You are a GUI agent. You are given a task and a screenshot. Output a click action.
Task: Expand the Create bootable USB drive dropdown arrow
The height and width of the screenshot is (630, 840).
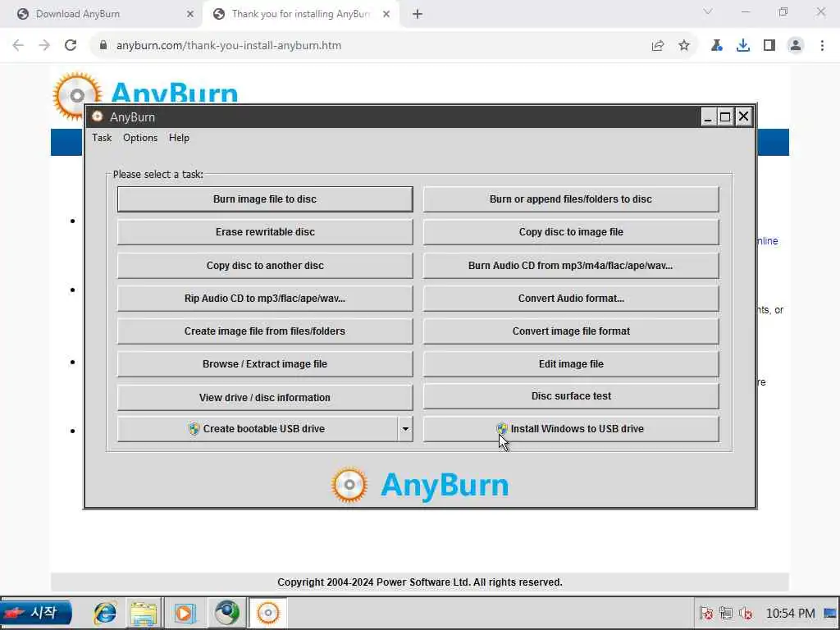[405, 429]
